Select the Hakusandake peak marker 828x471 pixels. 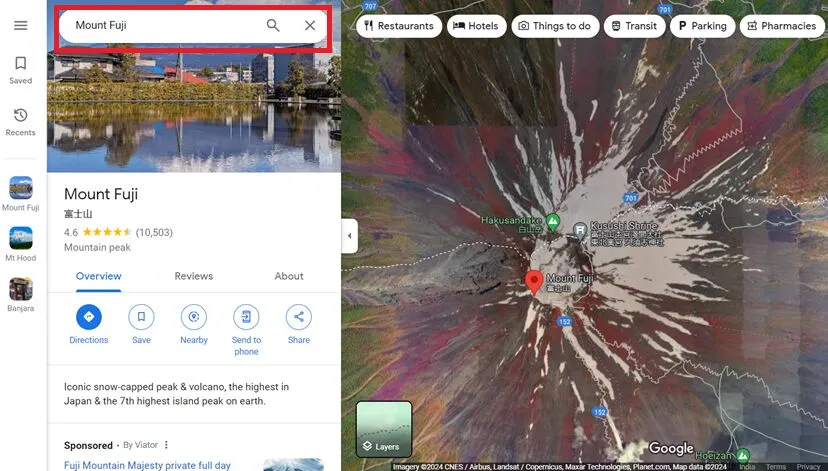(552, 222)
